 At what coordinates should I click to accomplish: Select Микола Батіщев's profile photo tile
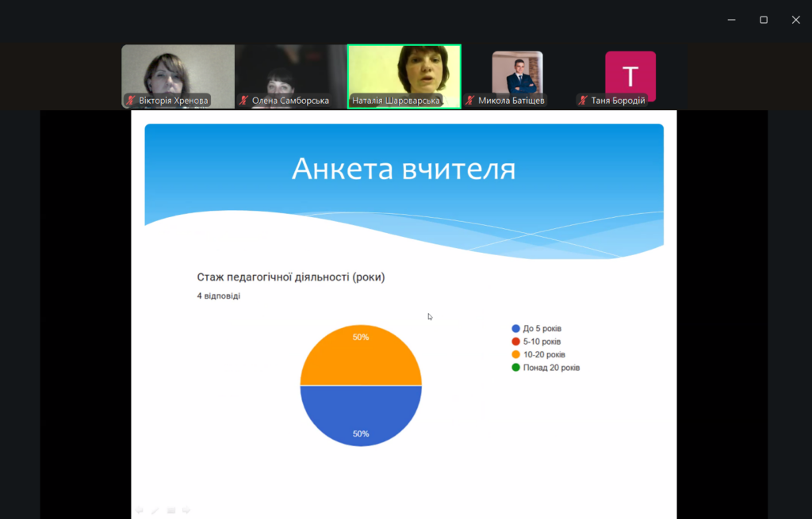(x=517, y=73)
